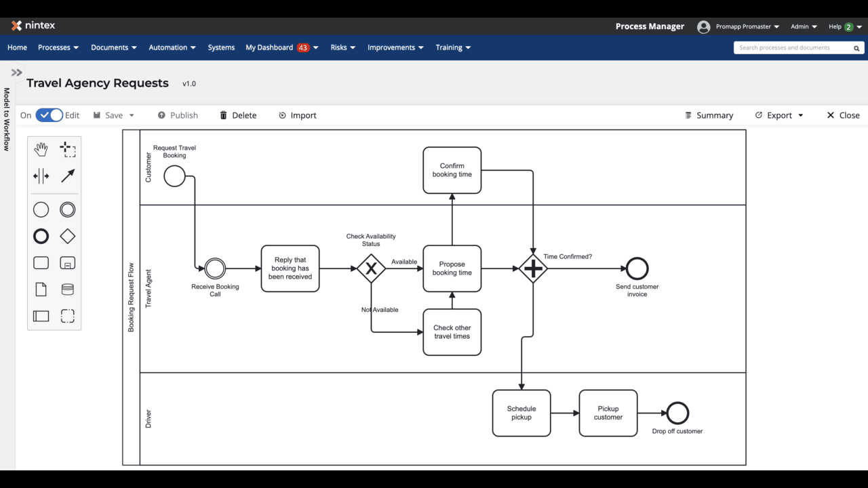Select the Space tool
This screenshot has height=488, width=868.
[41, 176]
